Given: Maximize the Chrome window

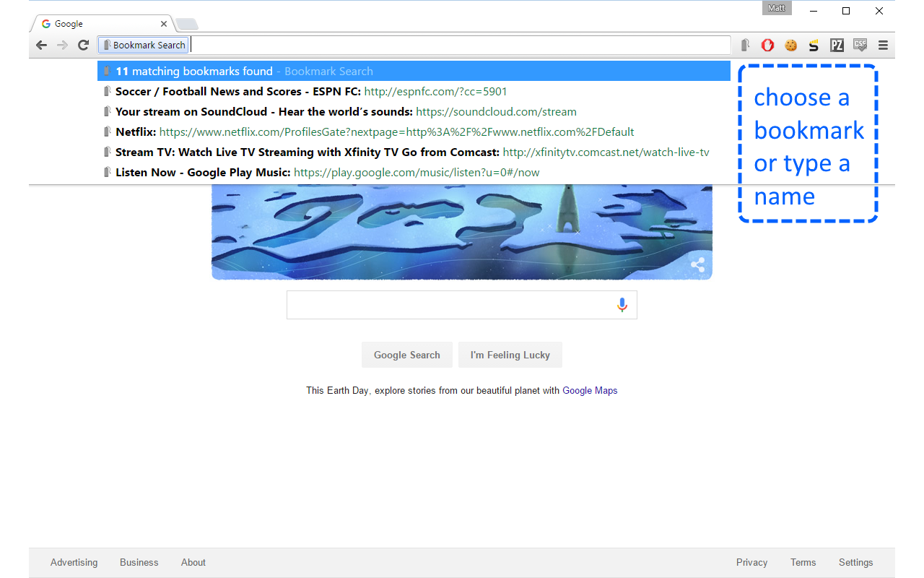Looking at the screenshot, I should click(846, 11).
